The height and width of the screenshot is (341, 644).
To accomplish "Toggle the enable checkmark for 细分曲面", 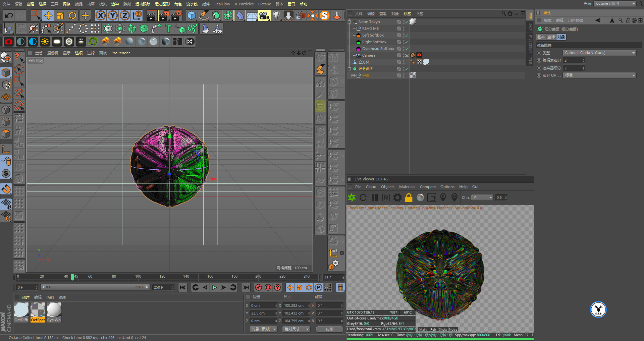I will [x=407, y=69].
